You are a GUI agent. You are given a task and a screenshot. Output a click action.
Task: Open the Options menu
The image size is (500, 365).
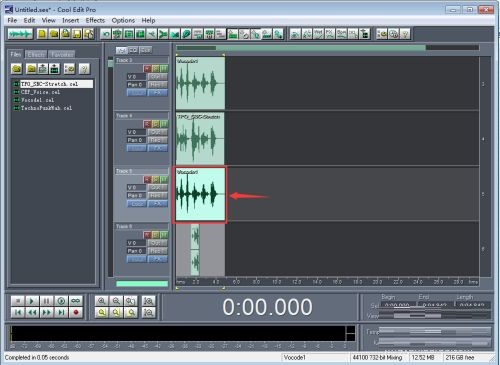click(x=123, y=20)
